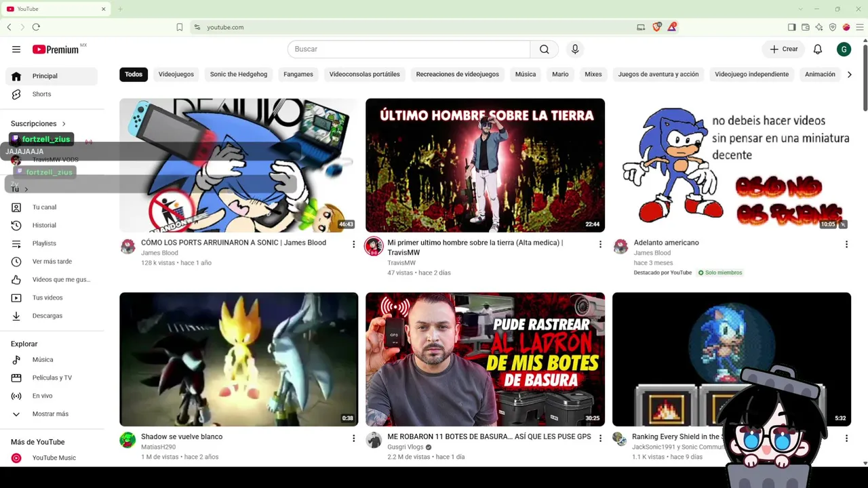Click the Crear button
The height and width of the screenshot is (488, 868).
click(x=784, y=49)
